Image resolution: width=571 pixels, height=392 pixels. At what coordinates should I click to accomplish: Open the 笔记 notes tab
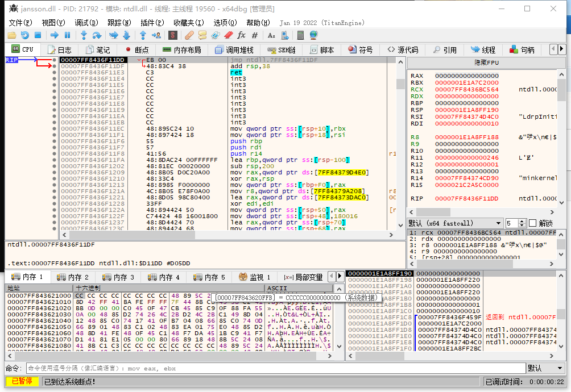point(98,50)
